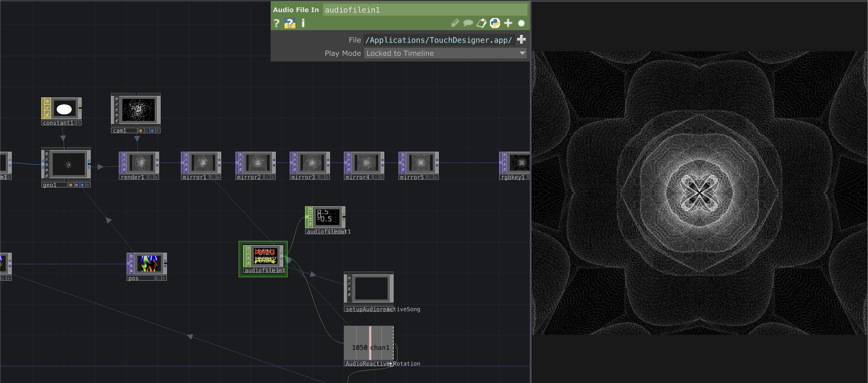Select the cam1 node viewer
This screenshot has height=383, width=868.
click(x=138, y=110)
